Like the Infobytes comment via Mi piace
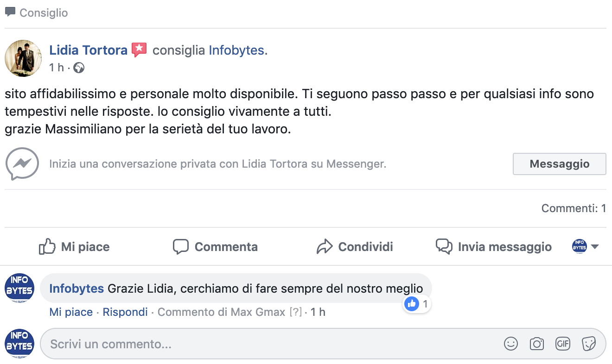 pyautogui.click(x=71, y=312)
